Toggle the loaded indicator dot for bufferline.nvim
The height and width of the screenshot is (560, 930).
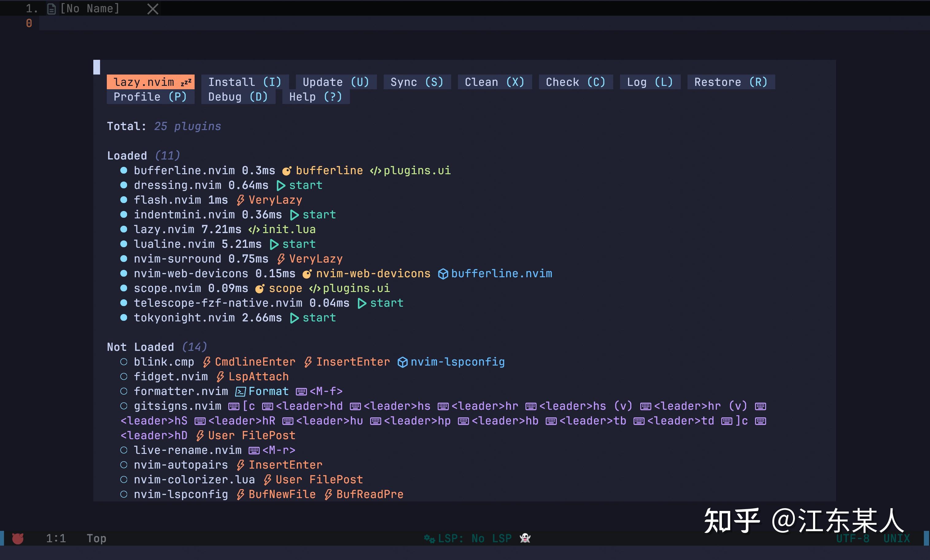point(124,170)
